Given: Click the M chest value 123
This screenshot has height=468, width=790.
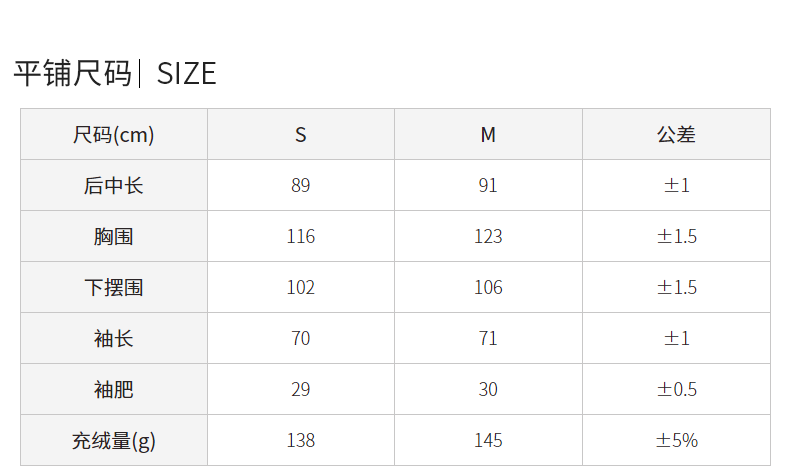Looking at the screenshot, I should [488, 236].
